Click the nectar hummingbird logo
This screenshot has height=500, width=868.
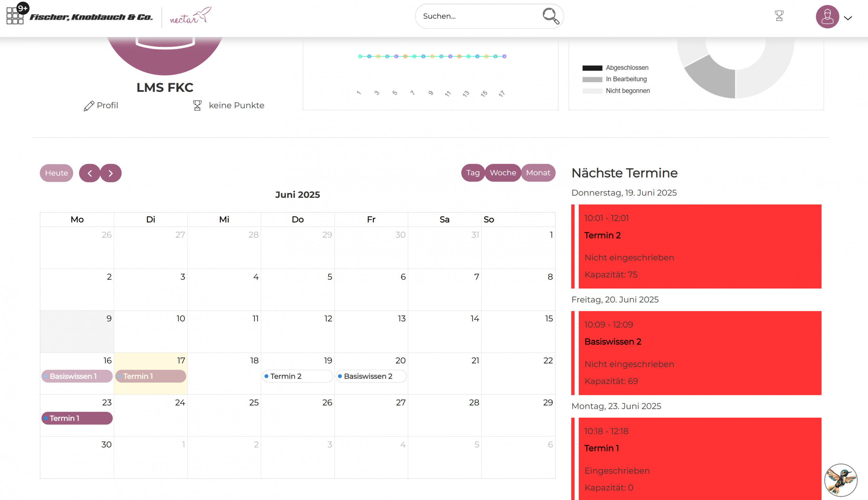191,16
